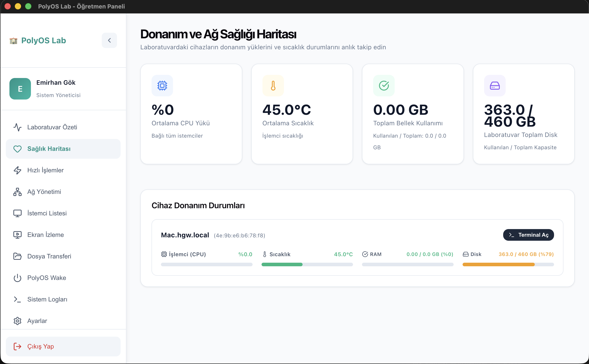The image size is (589, 364).
Task: Click the %0 average CPU load value
Action: pos(163,110)
